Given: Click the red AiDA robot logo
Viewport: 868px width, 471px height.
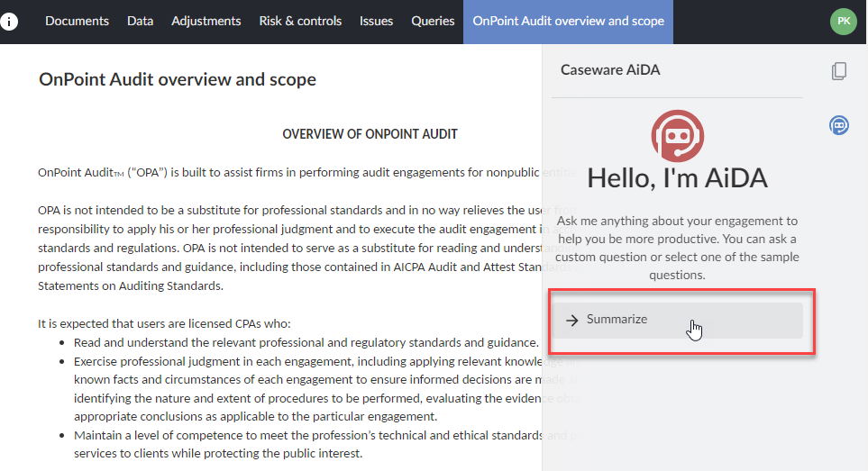Looking at the screenshot, I should coord(677,137).
